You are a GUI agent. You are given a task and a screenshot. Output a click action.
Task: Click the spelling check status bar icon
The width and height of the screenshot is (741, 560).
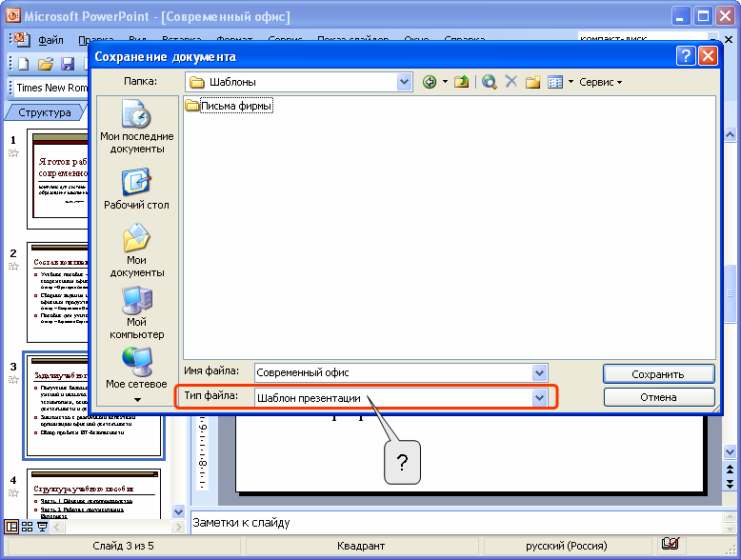click(x=671, y=544)
